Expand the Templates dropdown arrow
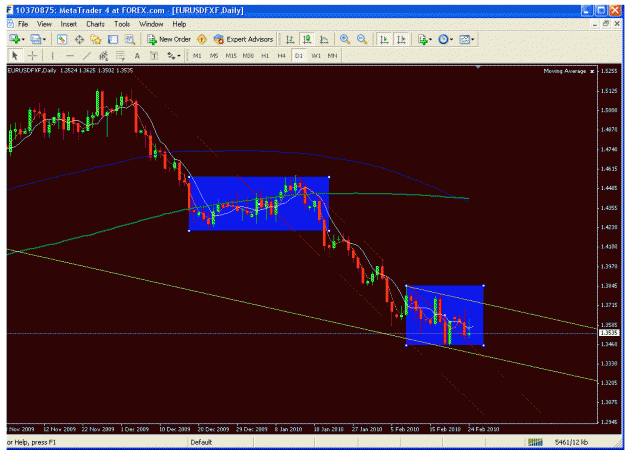 coord(473,39)
